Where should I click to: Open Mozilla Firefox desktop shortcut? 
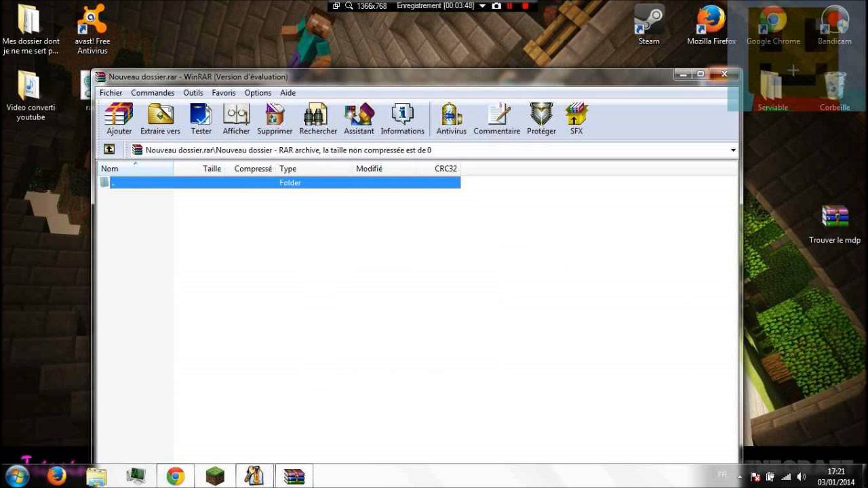click(x=711, y=25)
